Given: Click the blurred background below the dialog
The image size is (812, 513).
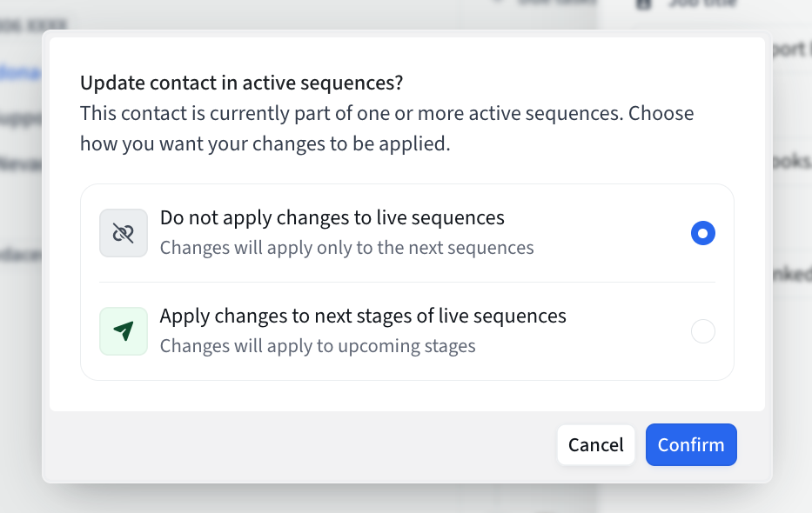Looking at the screenshot, I should [x=406, y=498].
